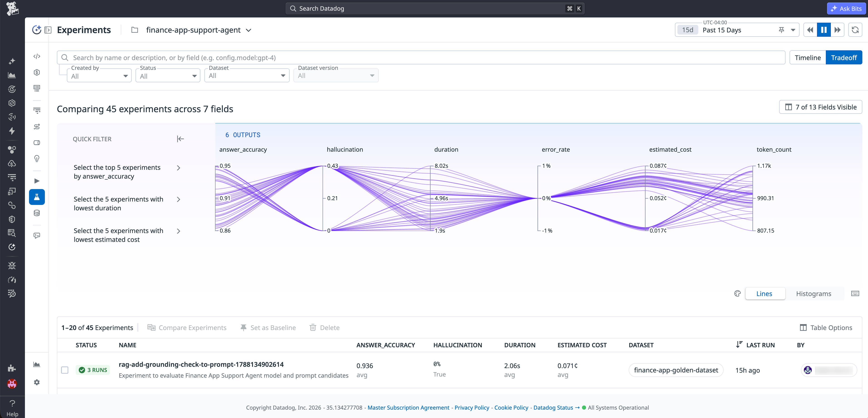
Task: Open the pink user avatar in sidebar
Action: (12, 384)
